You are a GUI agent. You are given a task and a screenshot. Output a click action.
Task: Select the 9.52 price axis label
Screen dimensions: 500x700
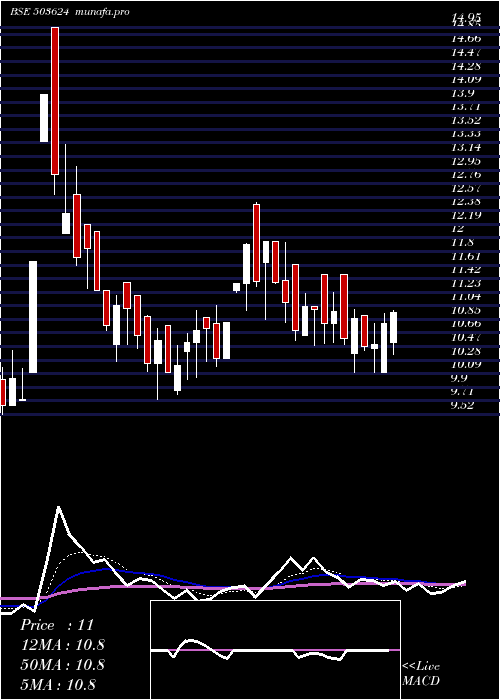coord(462,405)
